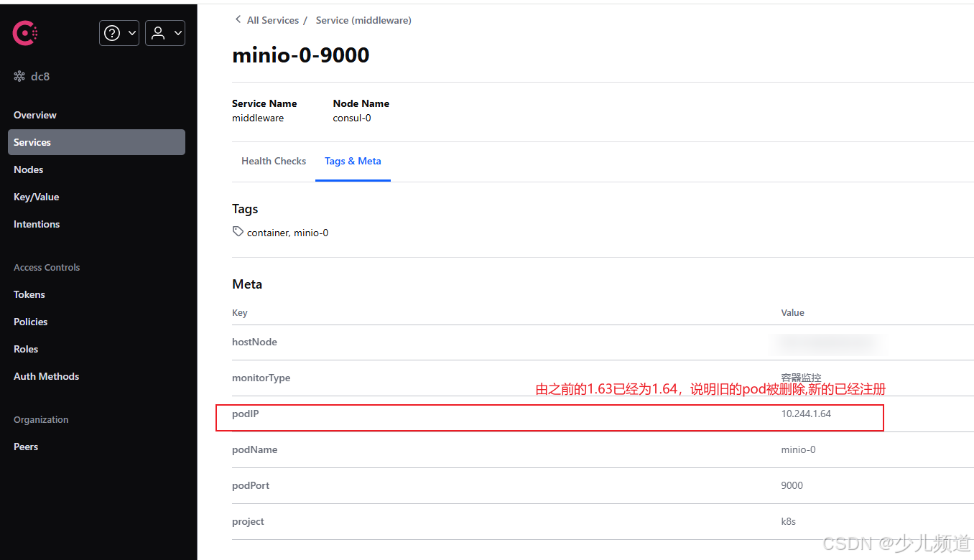Open Roles in sidebar

[x=26, y=349]
